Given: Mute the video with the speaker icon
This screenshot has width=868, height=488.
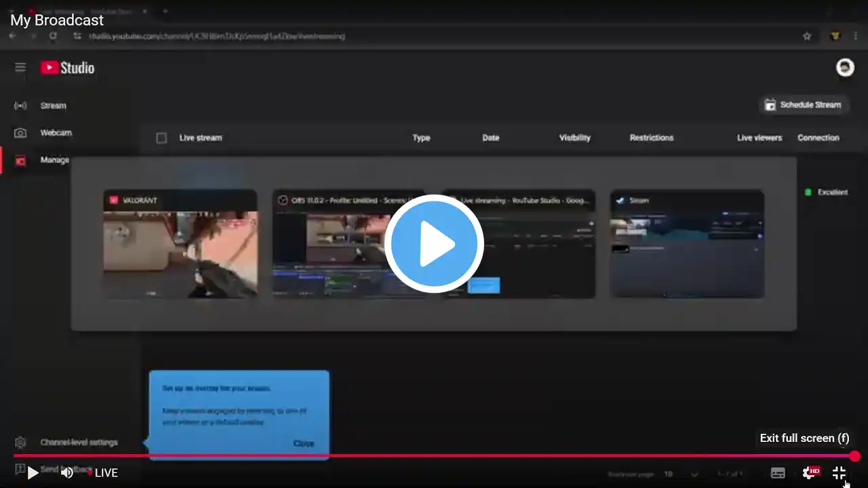Looking at the screenshot, I should click(x=67, y=473).
